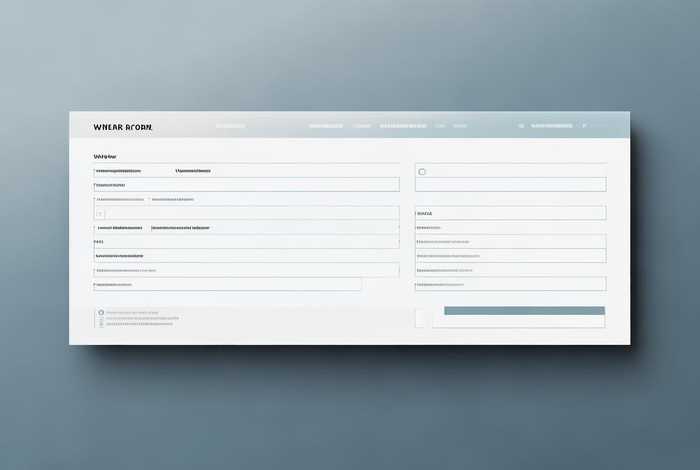Viewport: 700px width, 470px height.
Task: Click the first input field in left column
Action: [246, 184]
